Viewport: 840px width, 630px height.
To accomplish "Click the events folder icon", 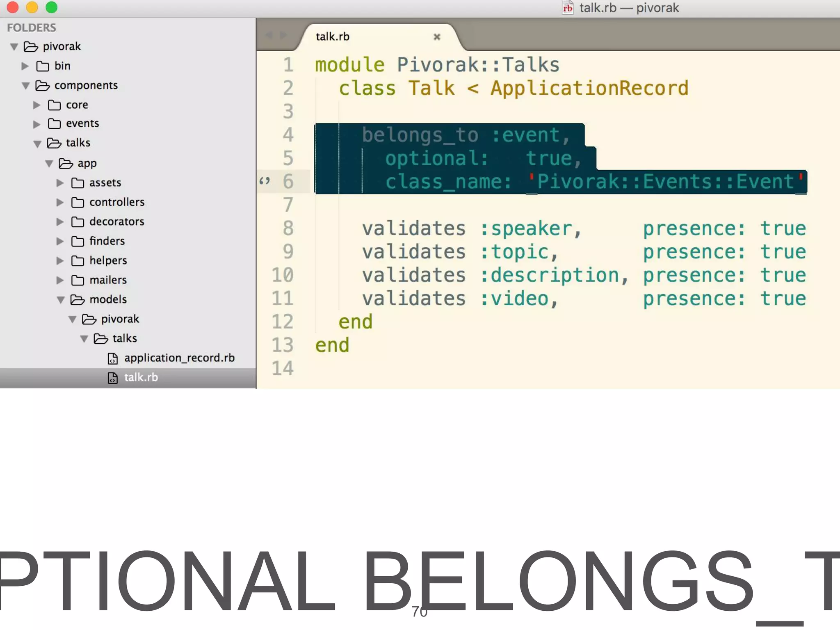I will [x=54, y=123].
